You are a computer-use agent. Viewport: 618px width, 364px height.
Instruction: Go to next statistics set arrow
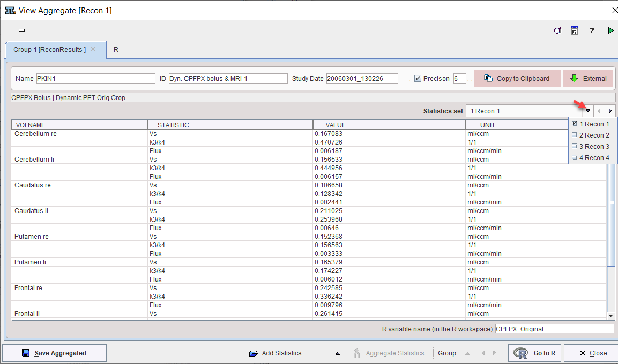pos(610,111)
